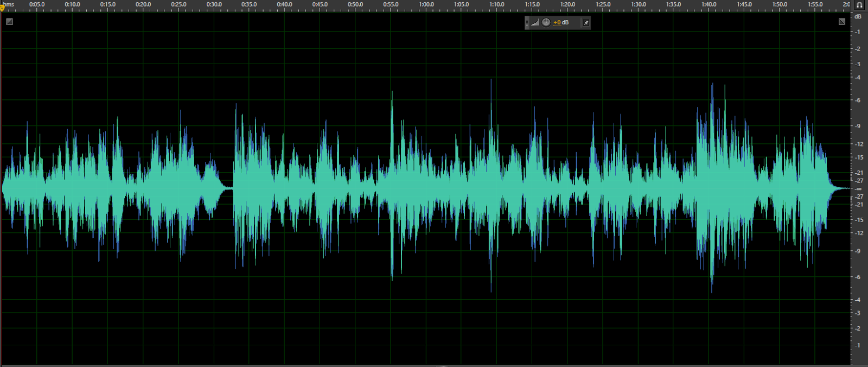Click the 0:30.0 mark on the ruler

(214, 4)
